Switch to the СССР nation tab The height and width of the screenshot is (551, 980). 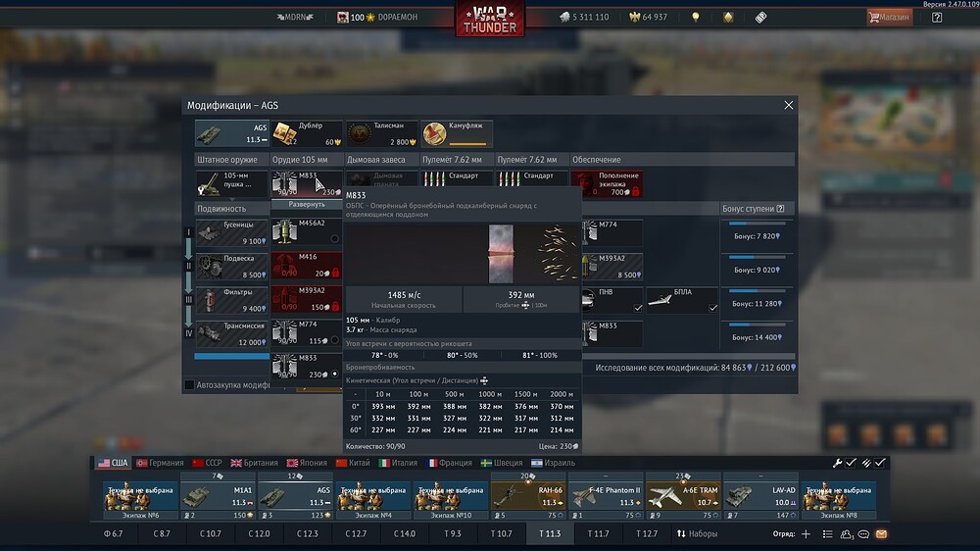207,463
